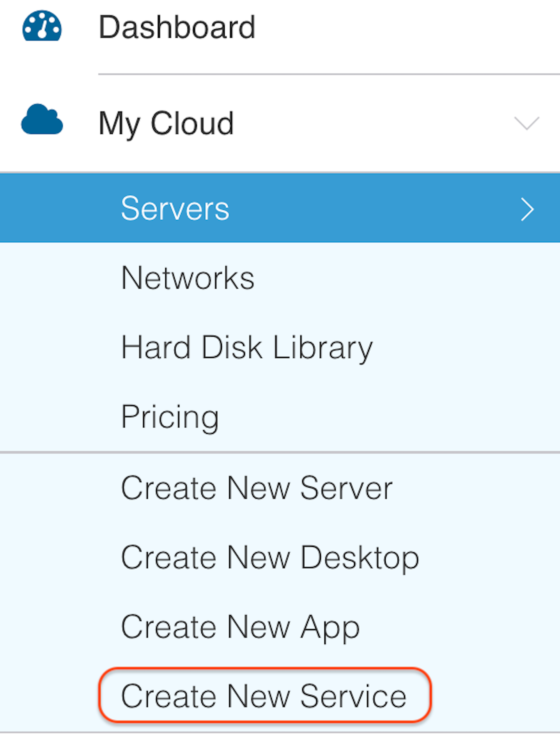The width and height of the screenshot is (560, 738).
Task: Collapse the My Cloud section chevron
Action: click(x=526, y=123)
